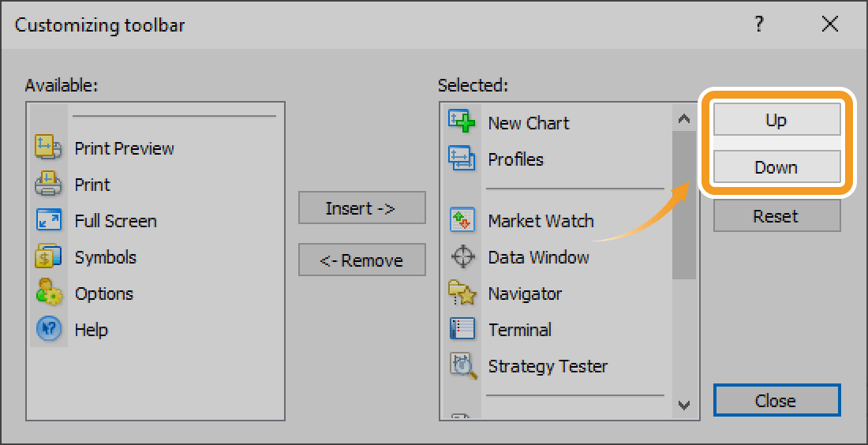Click the Symbols dollar icon

pos(48,257)
